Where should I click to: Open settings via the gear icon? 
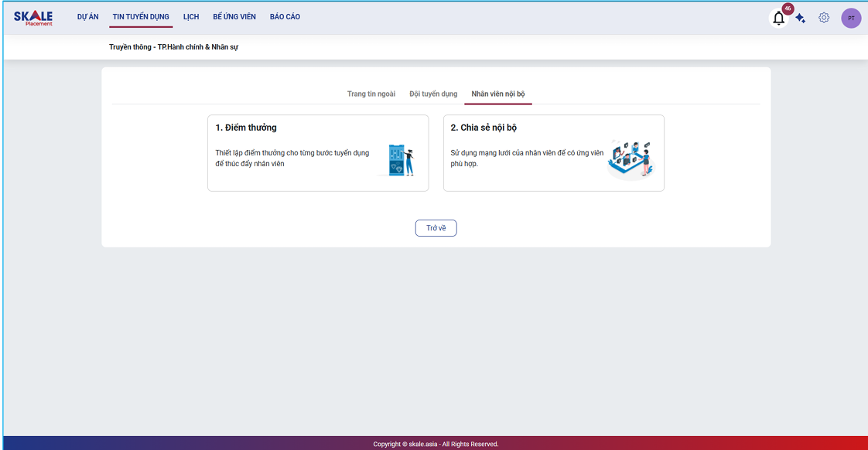[824, 18]
